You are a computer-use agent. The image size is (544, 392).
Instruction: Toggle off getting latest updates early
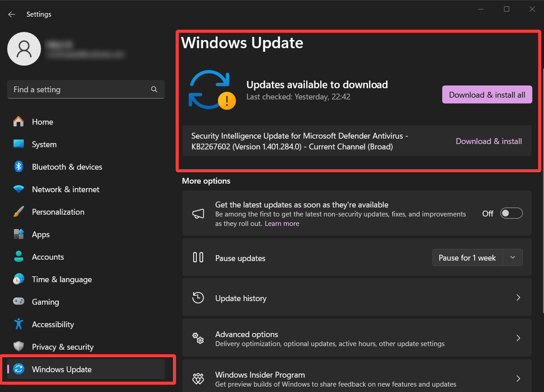click(511, 213)
